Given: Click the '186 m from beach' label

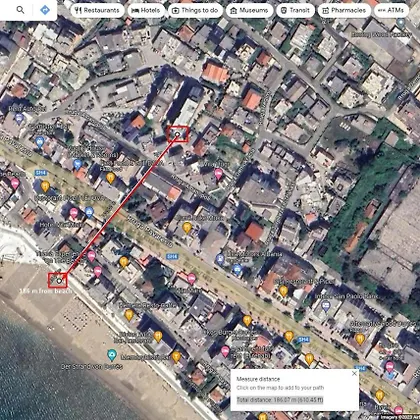Looking at the screenshot, I should click(46, 291).
